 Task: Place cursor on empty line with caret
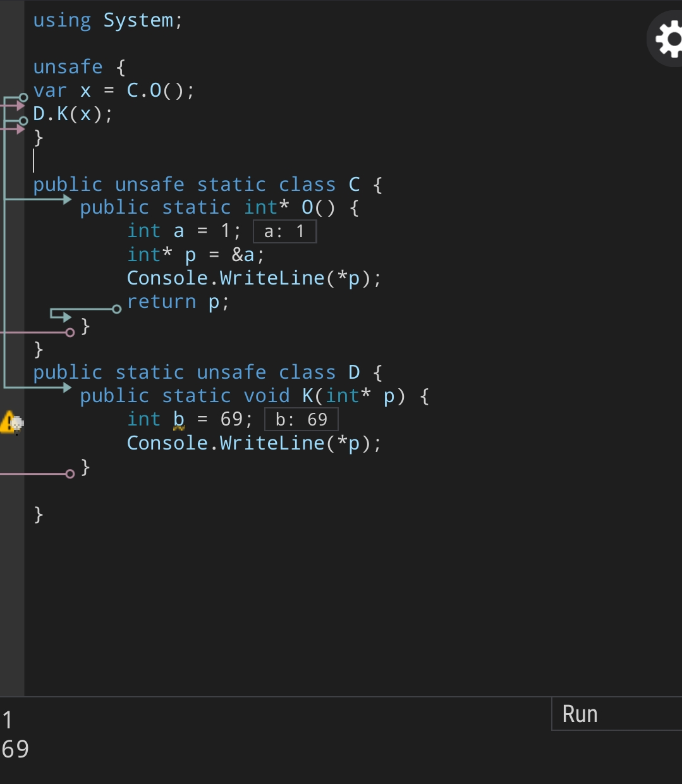point(34,161)
